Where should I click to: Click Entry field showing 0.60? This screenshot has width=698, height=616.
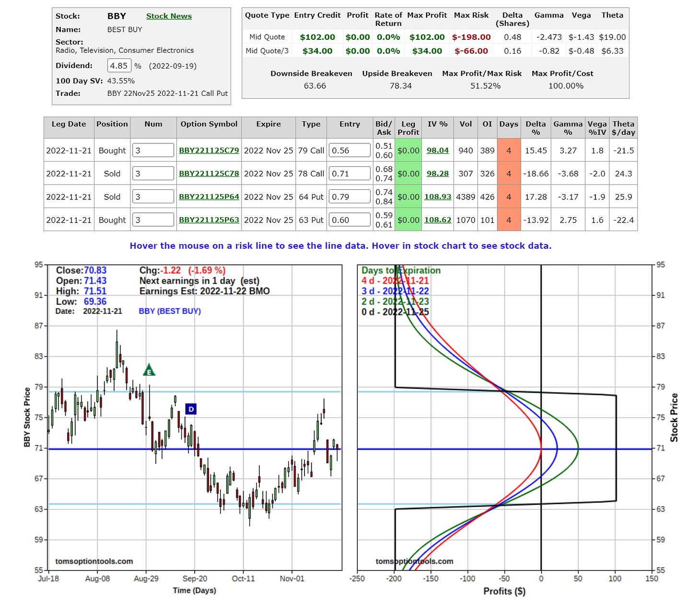click(350, 220)
